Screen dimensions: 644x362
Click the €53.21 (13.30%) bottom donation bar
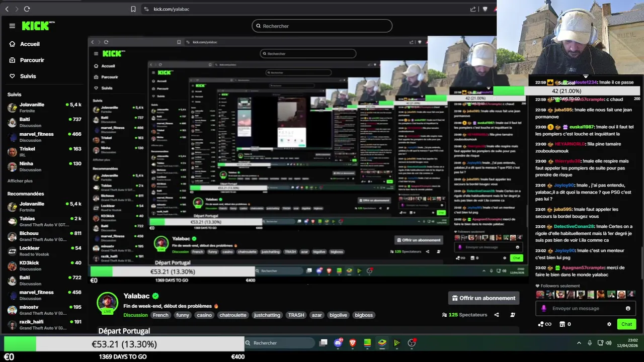pyautogui.click(x=124, y=344)
